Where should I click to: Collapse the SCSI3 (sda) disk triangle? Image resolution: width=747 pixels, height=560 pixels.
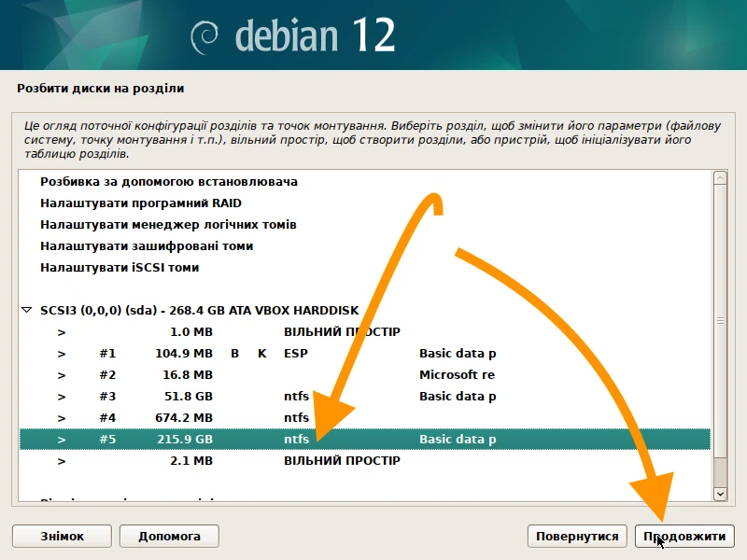point(27,310)
